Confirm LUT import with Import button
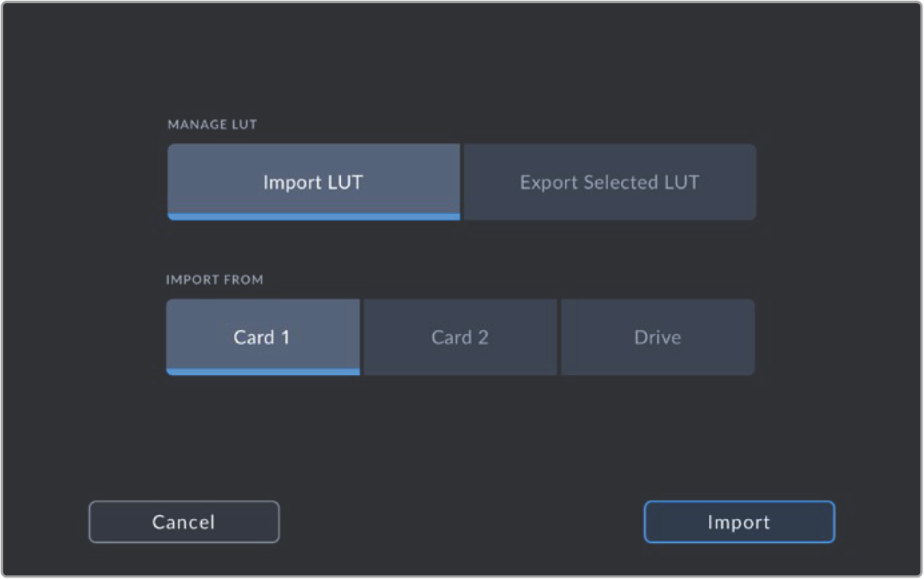The image size is (924, 579). click(739, 521)
